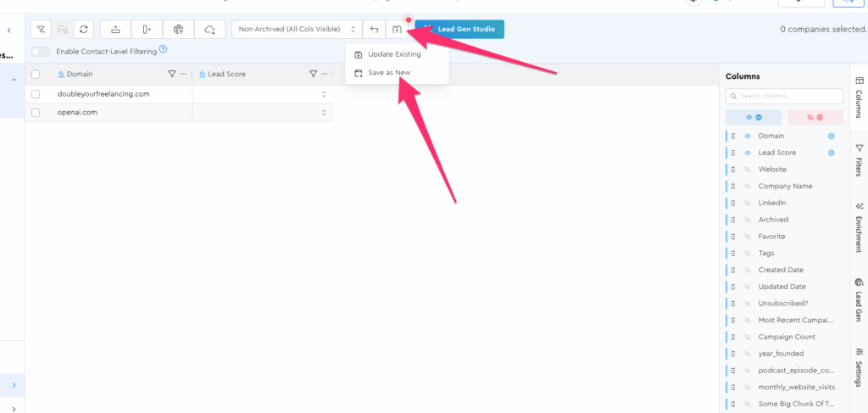
Task: Click the undo arrow next to view selector
Action: pyautogui.click(x=374, y=30)
